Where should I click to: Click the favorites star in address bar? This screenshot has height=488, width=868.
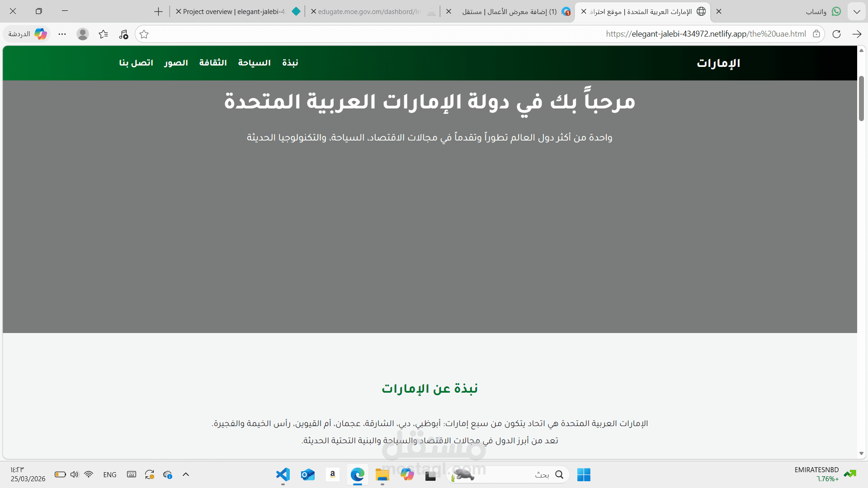coord(144,34)
